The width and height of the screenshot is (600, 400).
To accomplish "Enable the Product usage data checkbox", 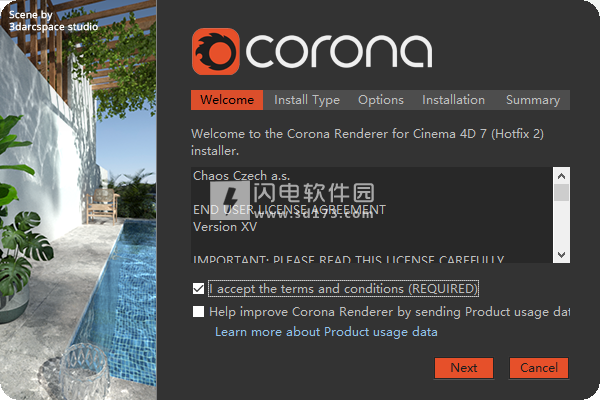I will (198, 312).
